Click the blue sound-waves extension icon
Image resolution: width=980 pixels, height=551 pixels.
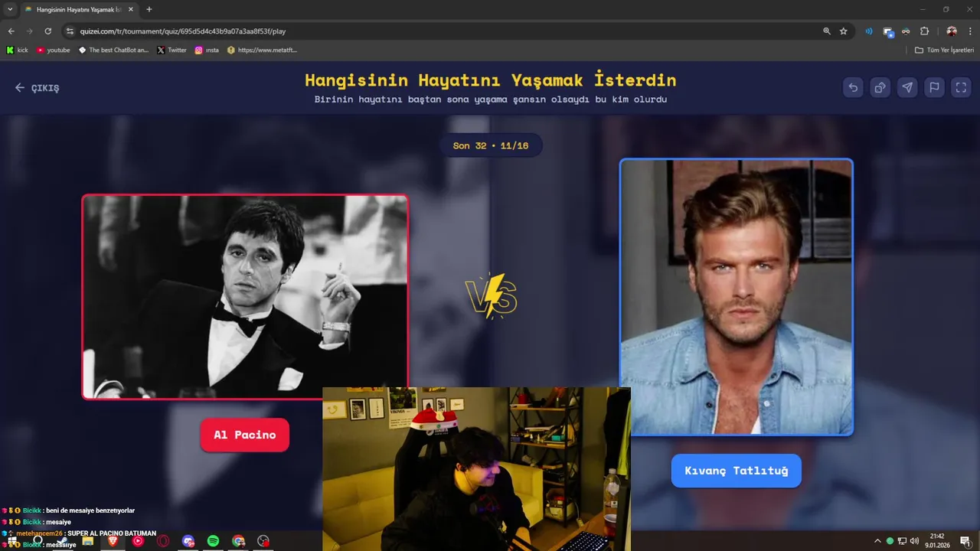(x=869, y=31)
